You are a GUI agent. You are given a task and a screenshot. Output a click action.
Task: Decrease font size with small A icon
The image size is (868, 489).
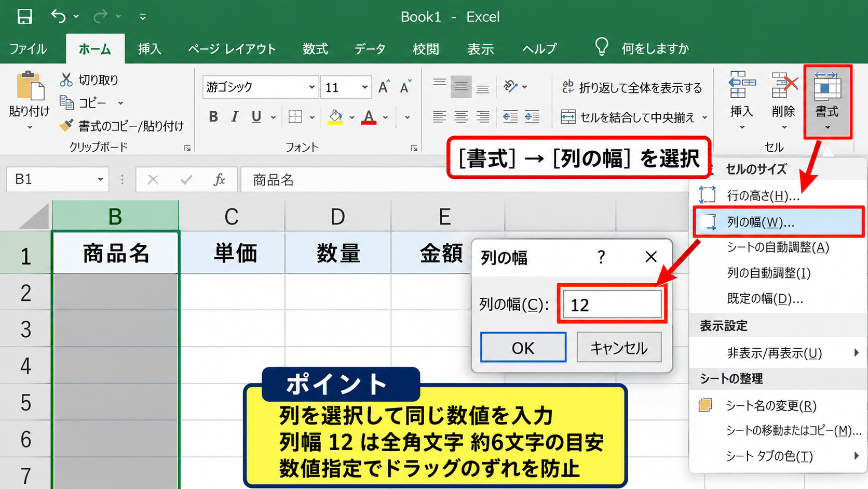[405, 87]
